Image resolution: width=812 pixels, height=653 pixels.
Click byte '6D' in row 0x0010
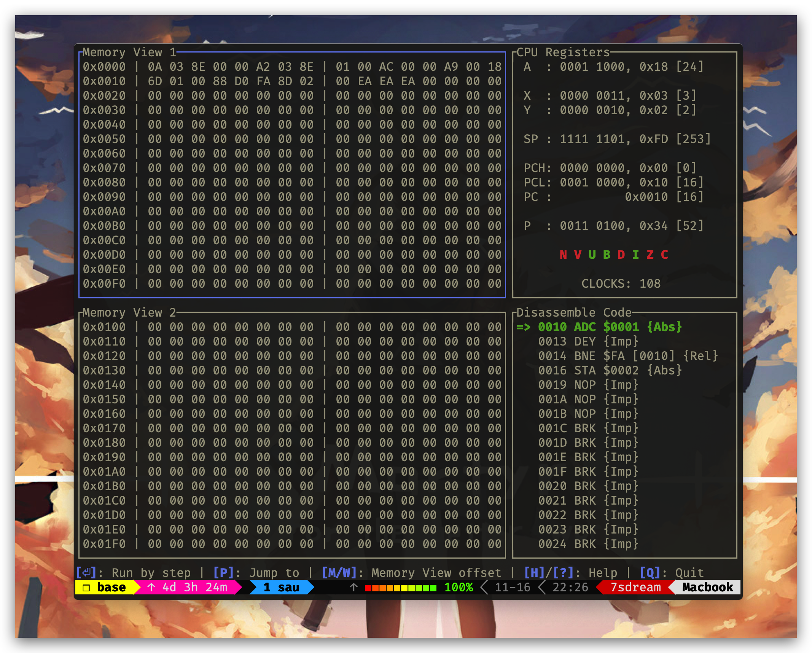(x=155, y=81)
